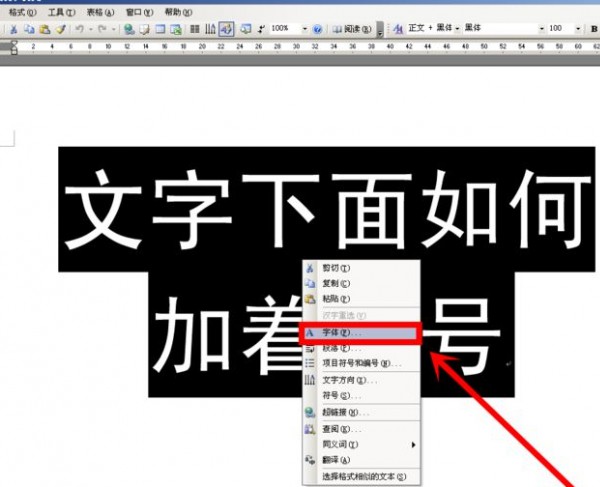Click the Undo arrow icon

(80, 29)
